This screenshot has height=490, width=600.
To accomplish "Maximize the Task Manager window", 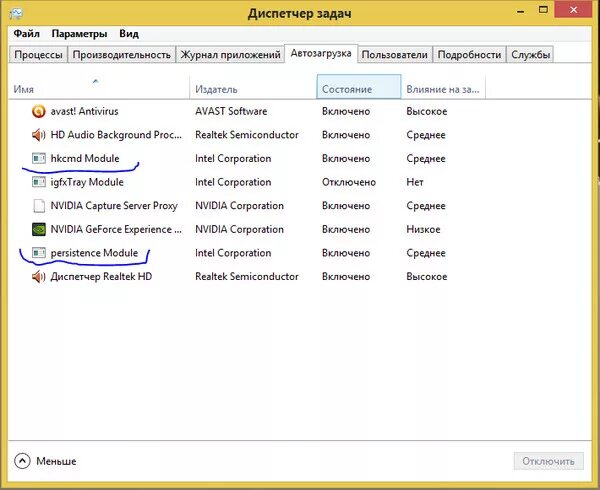I will tap(543, 10).
